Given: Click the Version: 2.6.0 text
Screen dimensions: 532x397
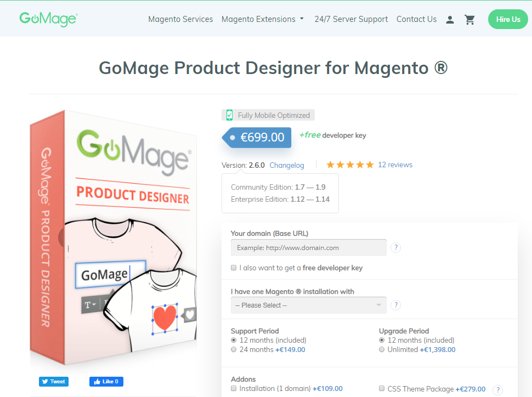Looking at the screenshot, I should coord(243,165).
